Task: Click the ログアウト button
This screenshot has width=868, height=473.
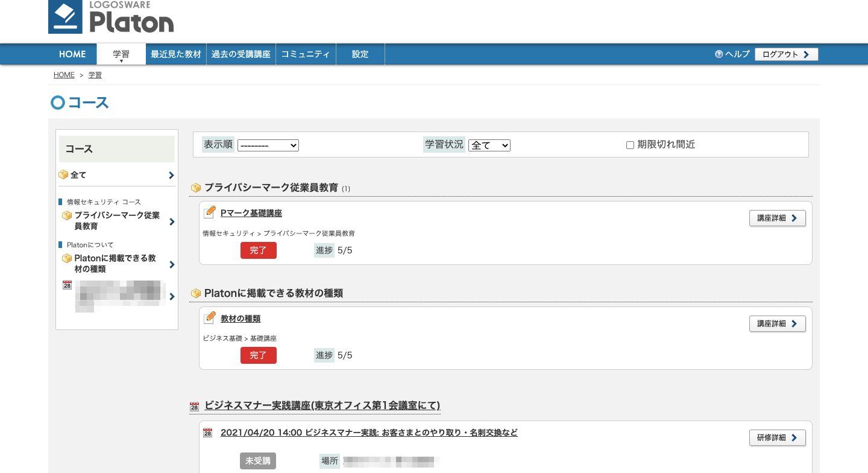Action: tap(786, 54)
